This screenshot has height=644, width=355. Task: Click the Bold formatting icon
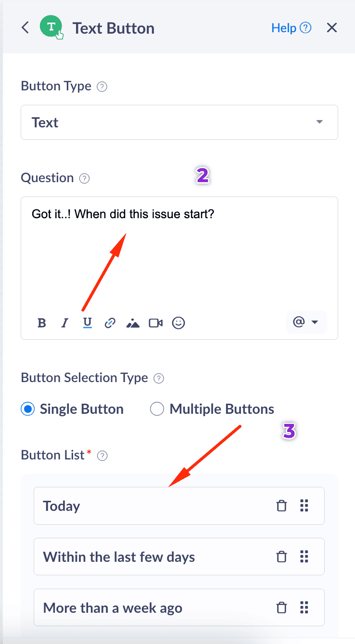pyautogui.click(x=42, y=323)
